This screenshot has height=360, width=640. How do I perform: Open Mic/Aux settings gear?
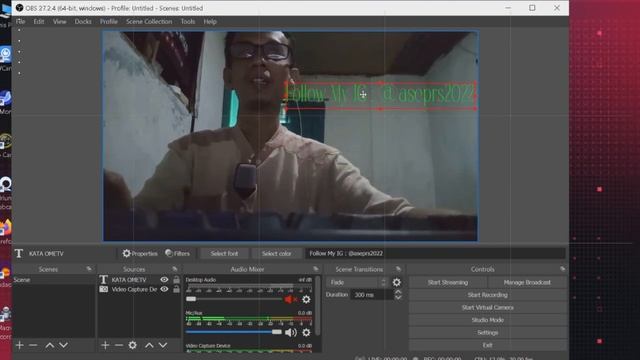[x=306, y=333]
